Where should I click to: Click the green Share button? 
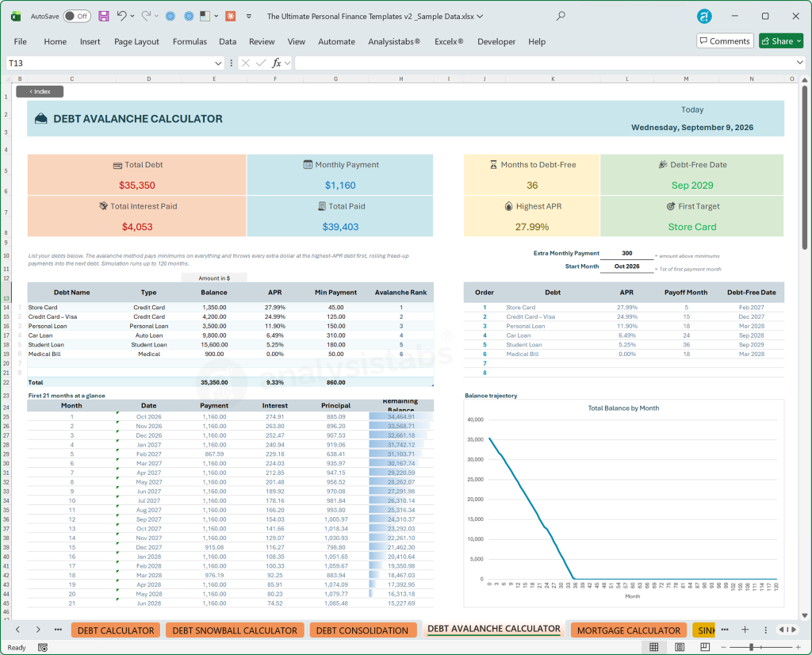pos(781,41)
